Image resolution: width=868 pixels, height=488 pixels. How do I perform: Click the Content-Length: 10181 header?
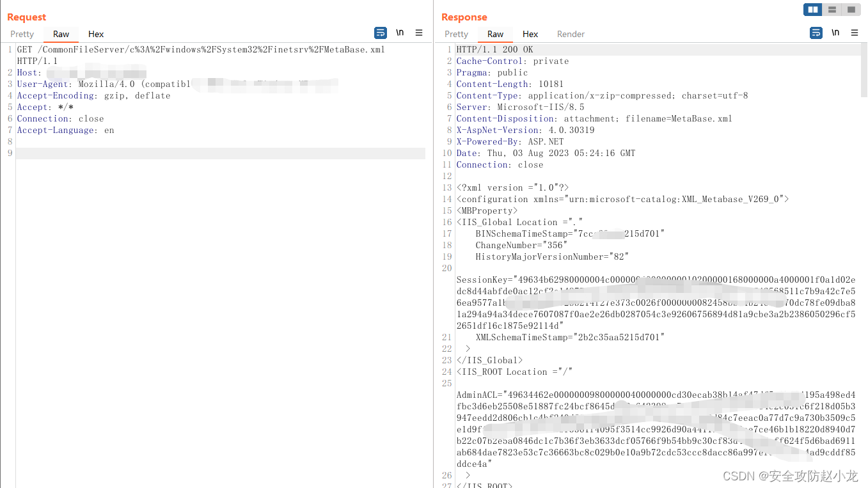[510, 84]
